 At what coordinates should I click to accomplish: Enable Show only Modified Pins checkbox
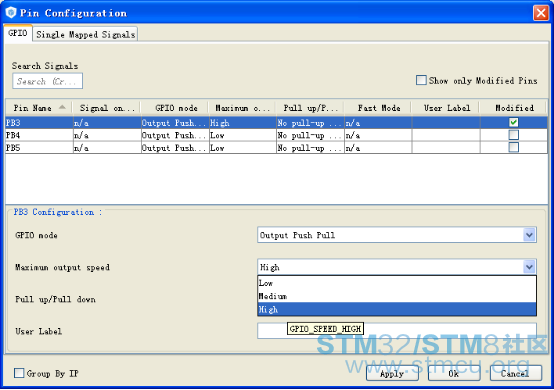point(421,80)
